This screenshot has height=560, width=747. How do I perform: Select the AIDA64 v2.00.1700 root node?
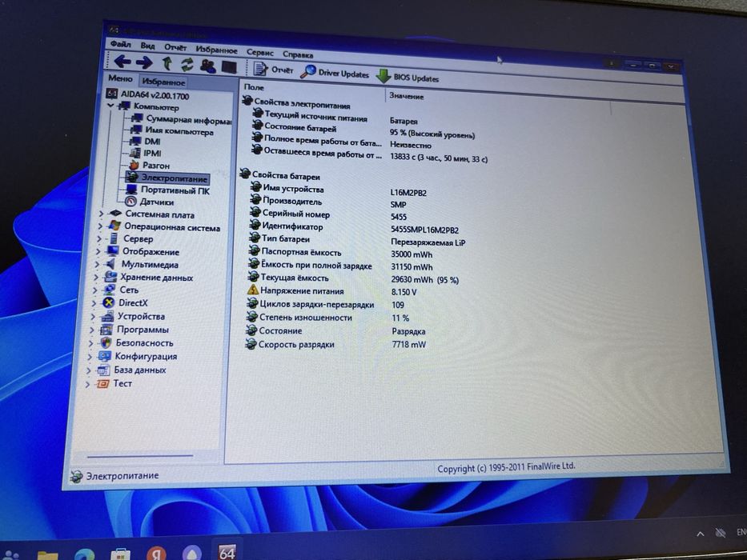tap(147, 94)
